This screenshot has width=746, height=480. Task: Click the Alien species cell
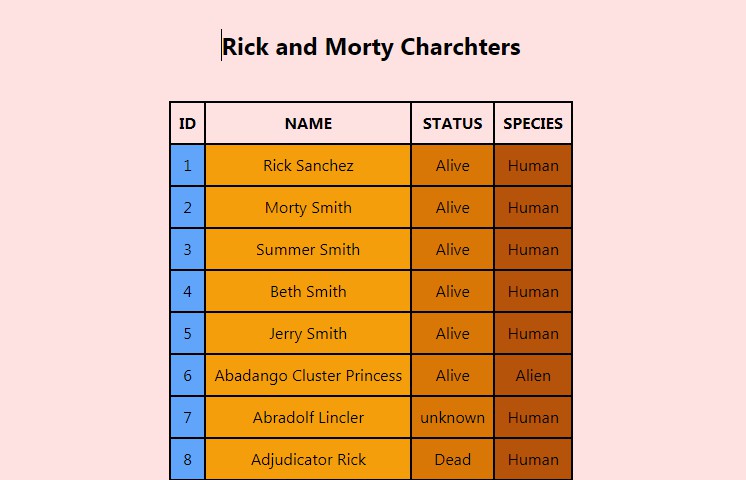[533, 376]
